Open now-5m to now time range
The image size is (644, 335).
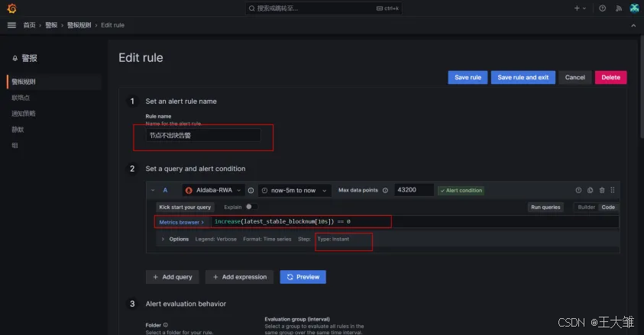[x=294, y=190]
